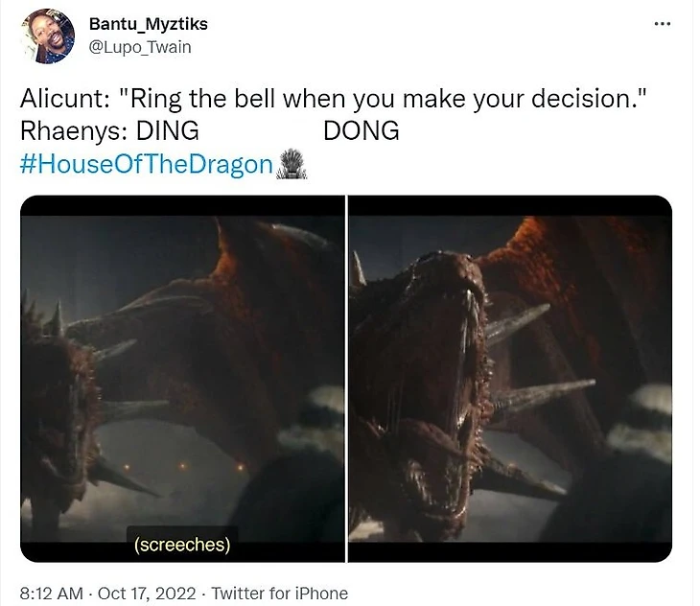700x606 pixels.
Task: Click the Iron Throne emoji after the hashtag
Action: (x=290, y=164)
